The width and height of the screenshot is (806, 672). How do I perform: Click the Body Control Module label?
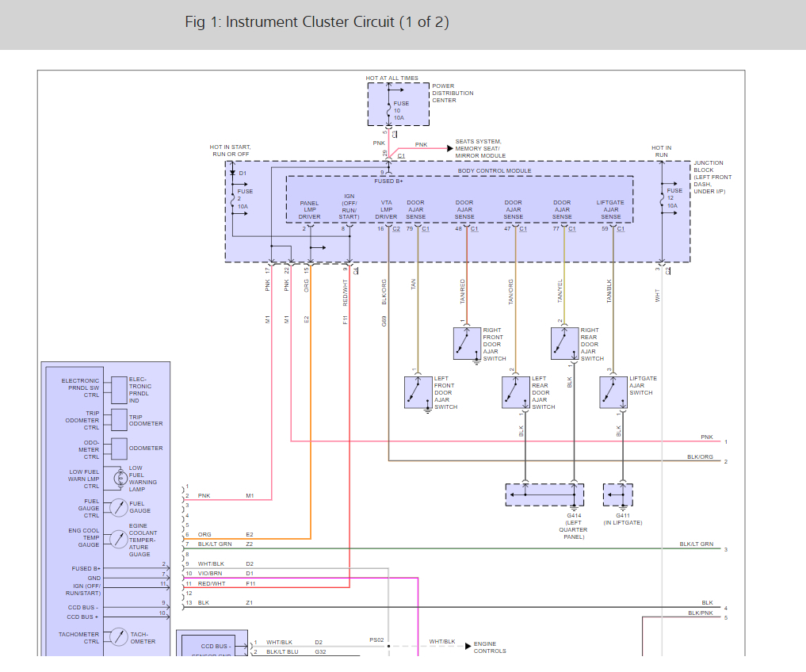click(x=495, y=170)
